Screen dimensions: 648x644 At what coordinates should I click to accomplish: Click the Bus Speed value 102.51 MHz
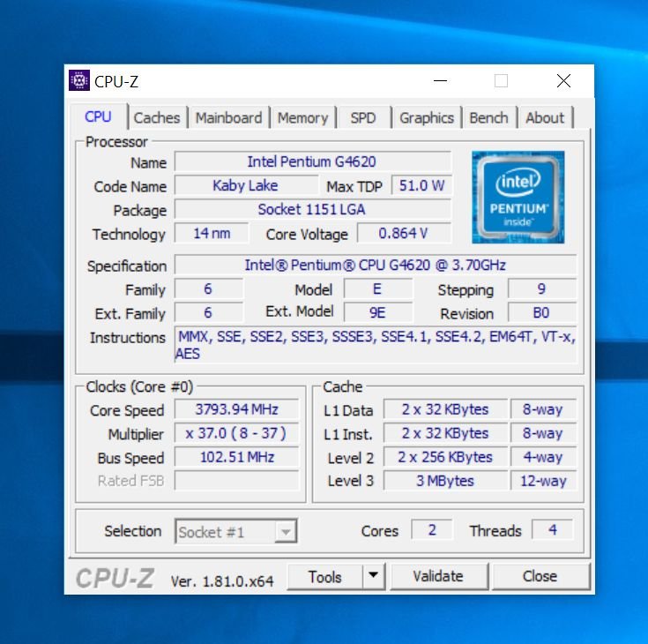pyautogui.click(x=237, y=457)
